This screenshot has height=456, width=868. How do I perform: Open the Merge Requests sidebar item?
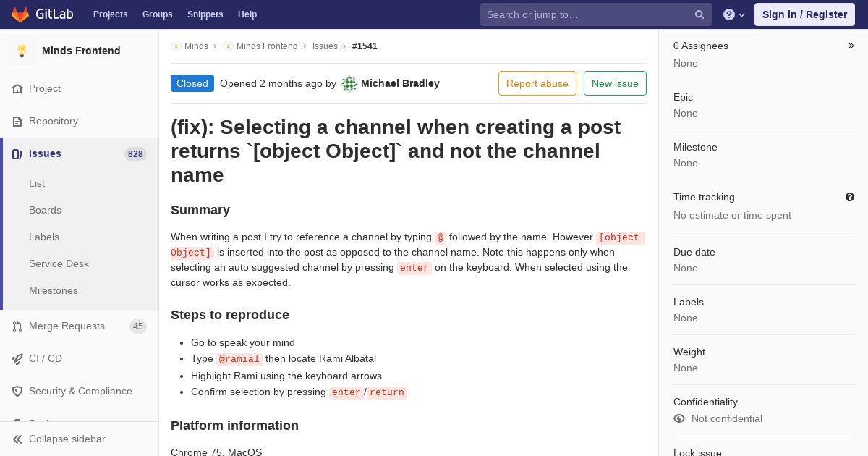(x=80, y=326)
